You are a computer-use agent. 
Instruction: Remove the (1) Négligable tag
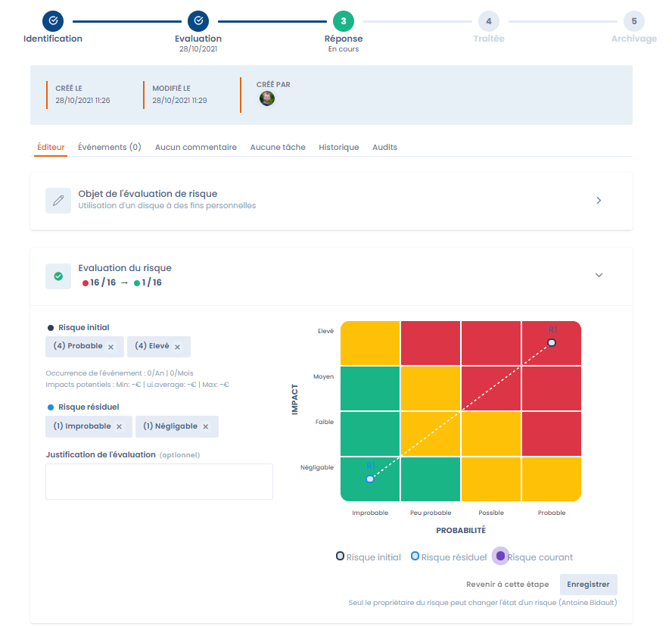tap(205, 426)
